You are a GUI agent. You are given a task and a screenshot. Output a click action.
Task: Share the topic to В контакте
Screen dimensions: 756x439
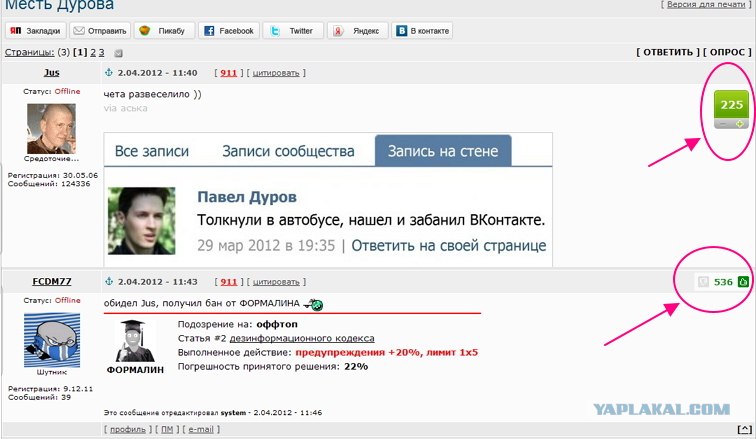pyautogui.click(x=422, y=31)
